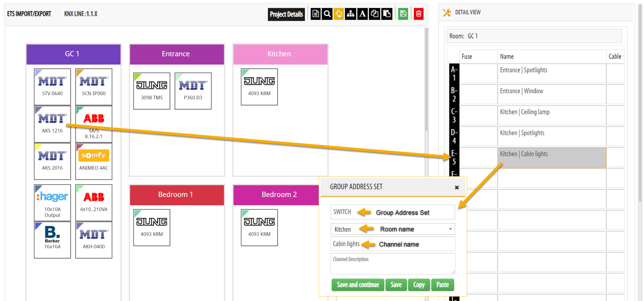The height and width of the screenshot is (301, 644).
Task: Click the red trash delete icon
Action: click(419, 14)
